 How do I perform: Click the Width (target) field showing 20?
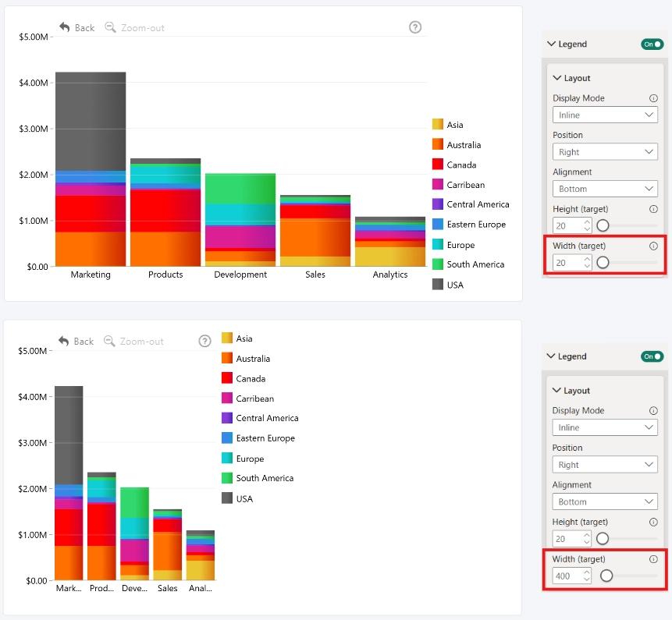[572, 263]
